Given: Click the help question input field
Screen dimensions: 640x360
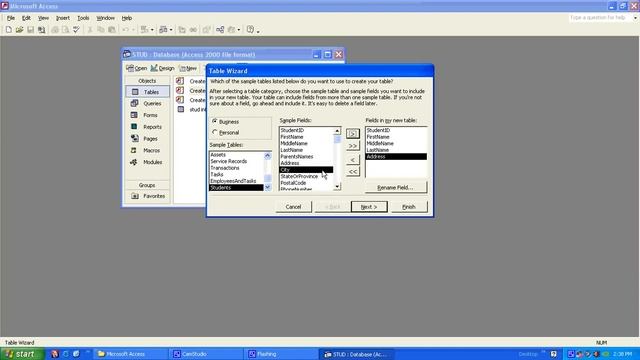Looking at the screenshot, I should tap(600, 18).
